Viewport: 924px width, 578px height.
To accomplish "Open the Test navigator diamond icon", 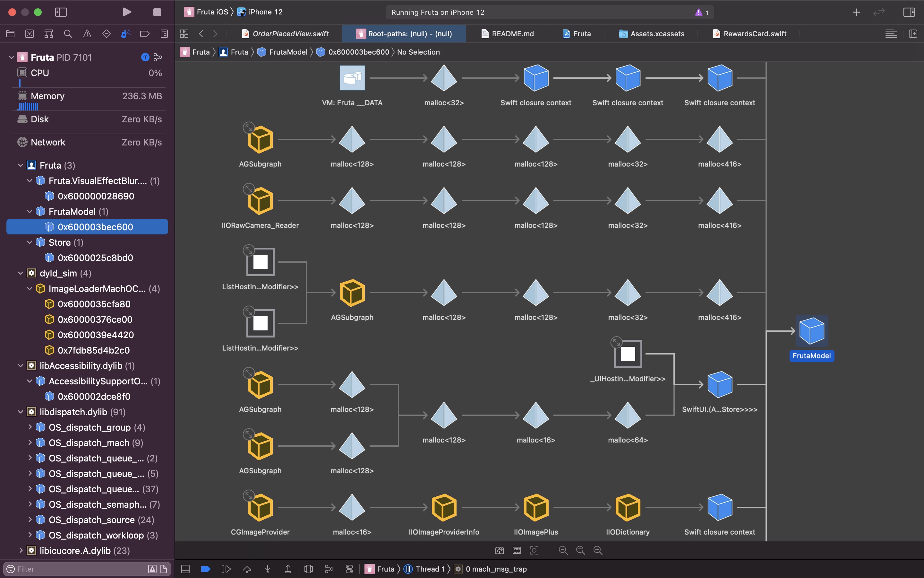I will (x=106, y=34).
